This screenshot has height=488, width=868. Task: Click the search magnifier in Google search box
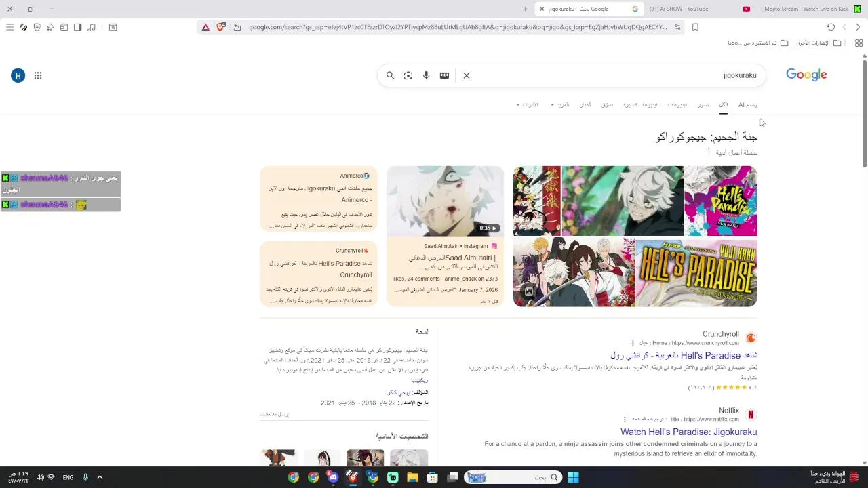click(390, 75)
